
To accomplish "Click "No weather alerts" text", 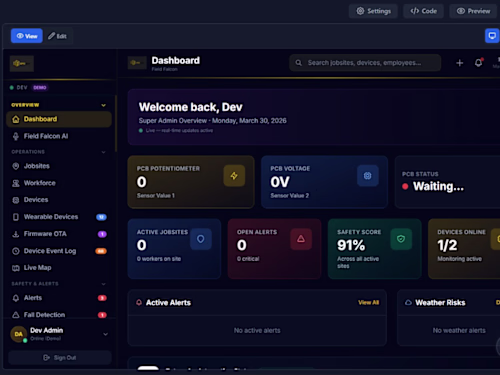I will pos(459,331).
